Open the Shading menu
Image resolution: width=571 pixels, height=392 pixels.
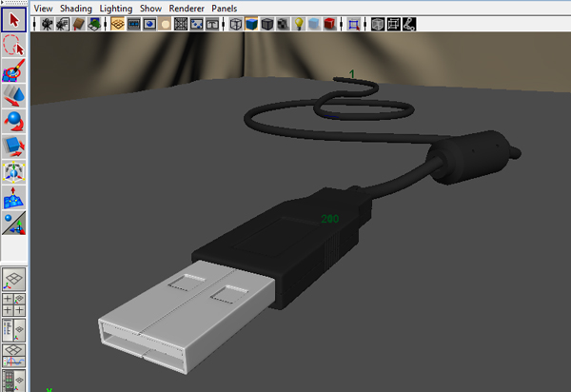pos(76,8)
